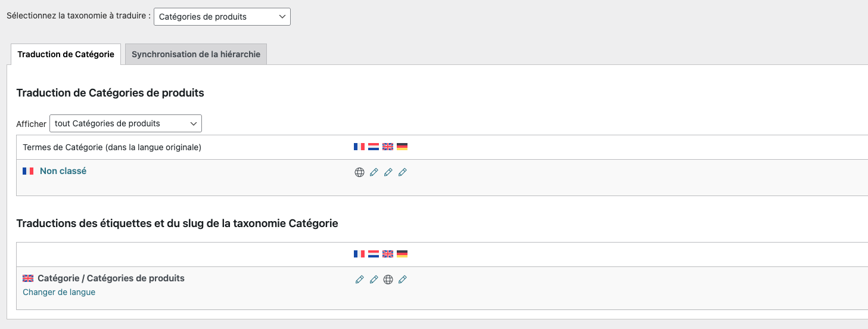Click the UK flag beside Catégorie / Catégories de produits

tap(28, 278)
